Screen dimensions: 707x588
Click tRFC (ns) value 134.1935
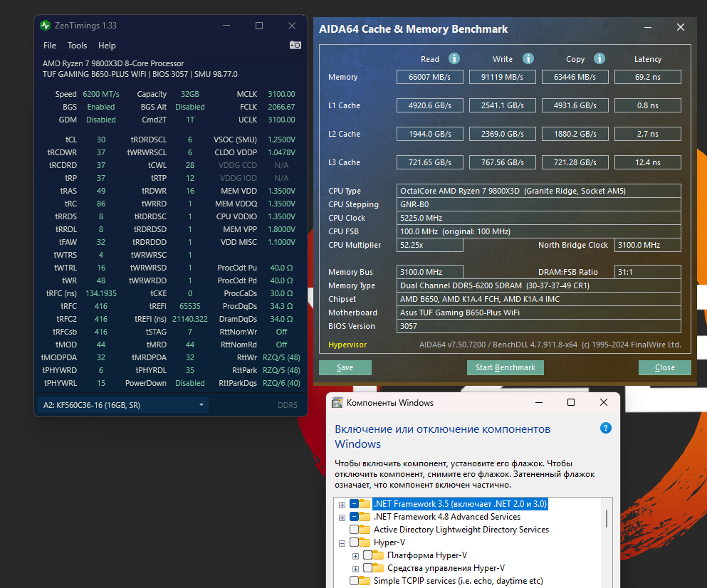[101, 293]
